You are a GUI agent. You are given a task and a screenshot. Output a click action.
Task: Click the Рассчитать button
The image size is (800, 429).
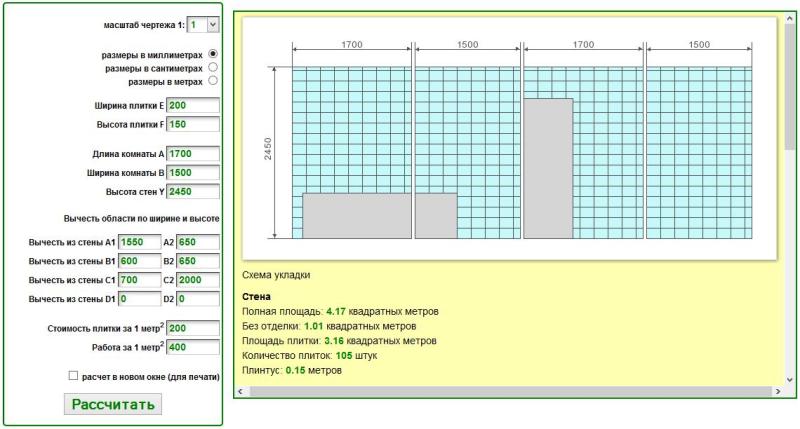[111, 404]
